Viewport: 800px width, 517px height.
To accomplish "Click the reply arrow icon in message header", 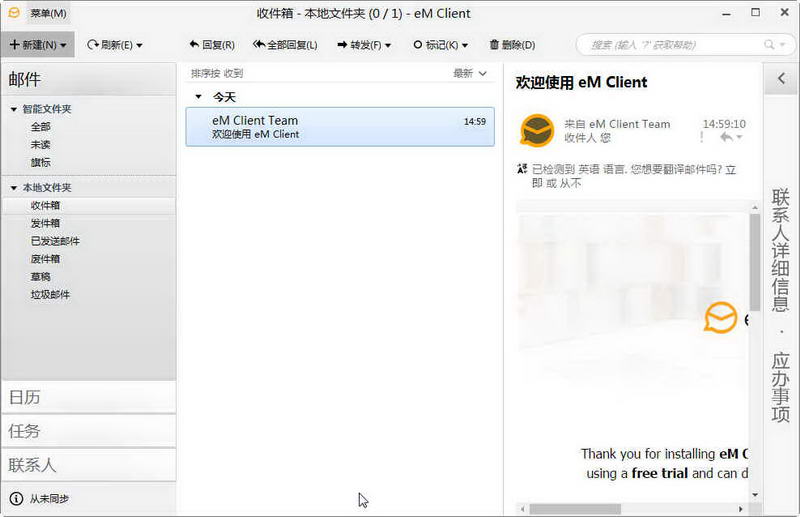I will 726,137.
